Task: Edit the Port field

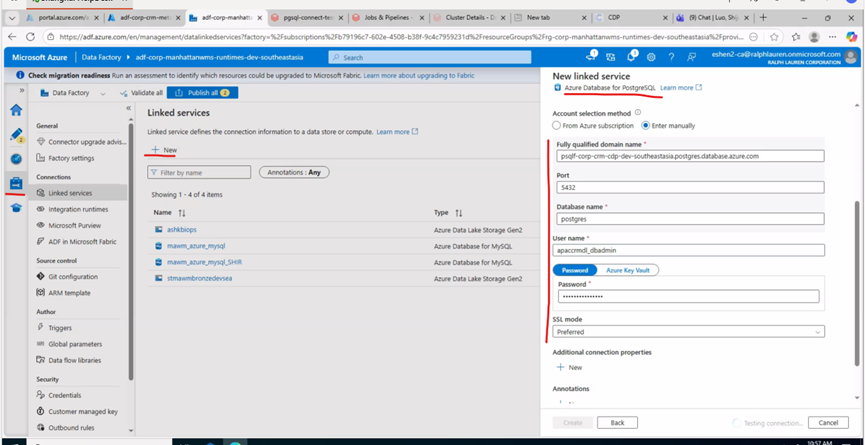Action: [x=690, y=187]
